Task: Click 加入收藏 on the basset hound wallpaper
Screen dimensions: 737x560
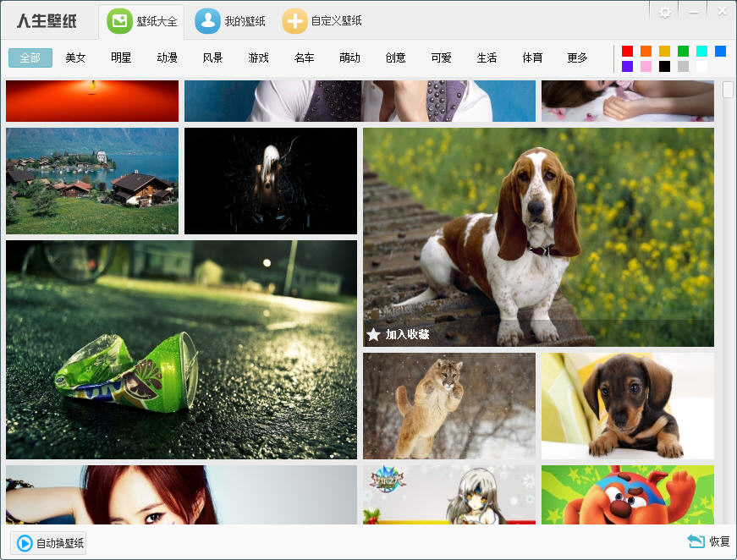Action: click(408, 334)
